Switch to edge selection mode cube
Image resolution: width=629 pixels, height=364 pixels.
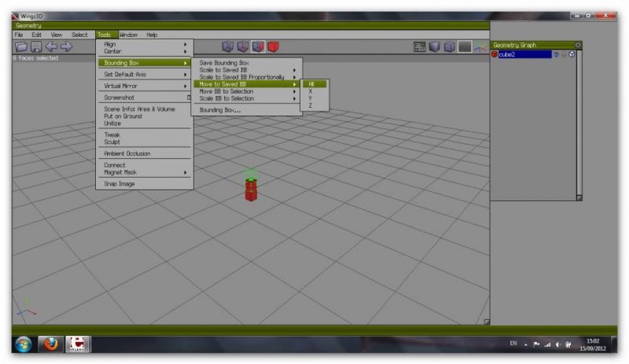click(242, 47)
